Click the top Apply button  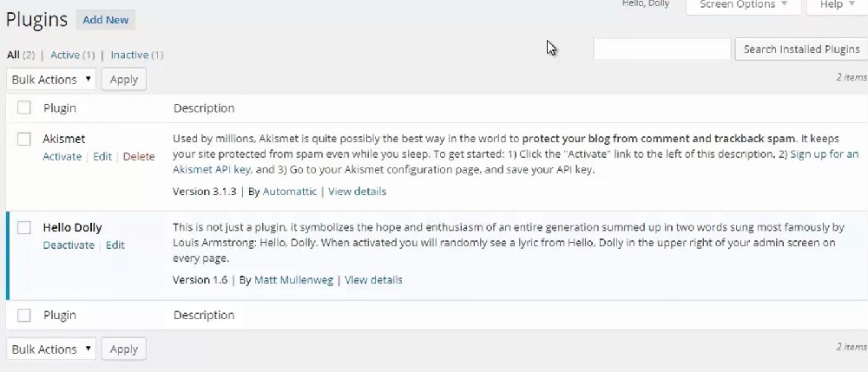(124, 80)
